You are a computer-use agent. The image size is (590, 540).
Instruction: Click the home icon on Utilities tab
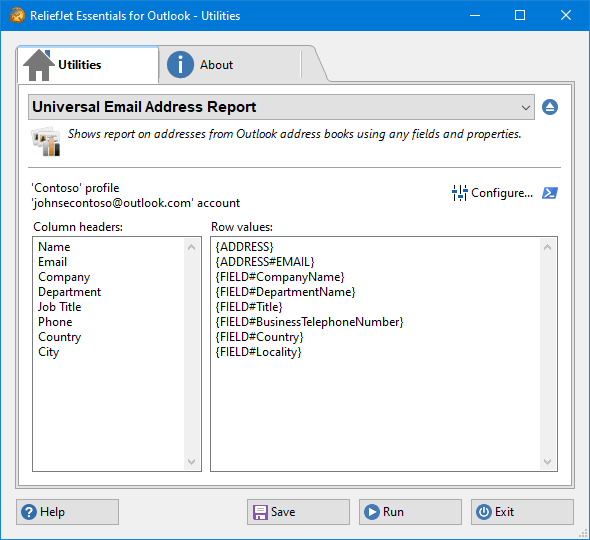pyautogui.click(x=38, y=65)
